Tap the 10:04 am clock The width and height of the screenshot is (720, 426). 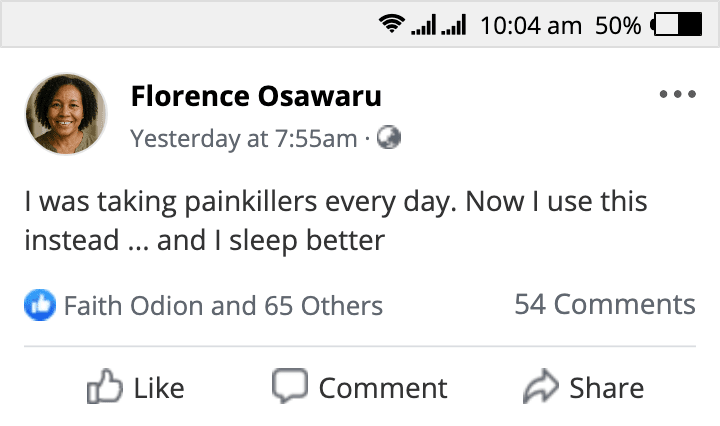click(531, 25)
